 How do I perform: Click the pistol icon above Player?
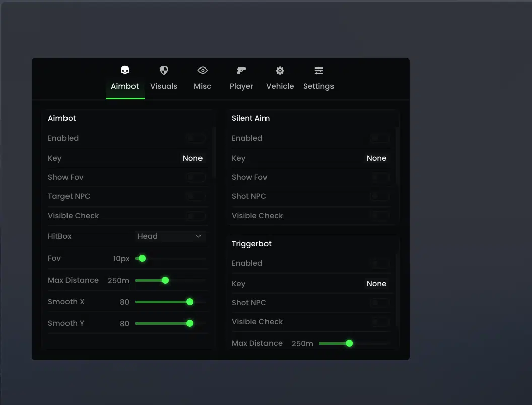point(241,71)
